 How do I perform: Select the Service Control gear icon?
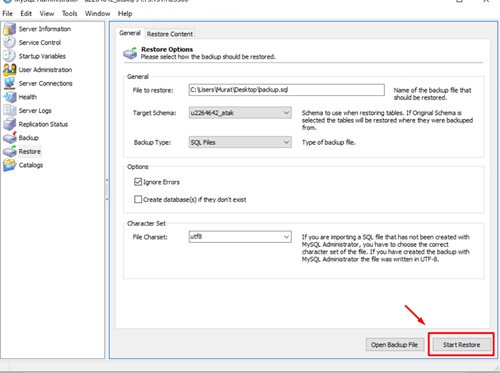9,42
